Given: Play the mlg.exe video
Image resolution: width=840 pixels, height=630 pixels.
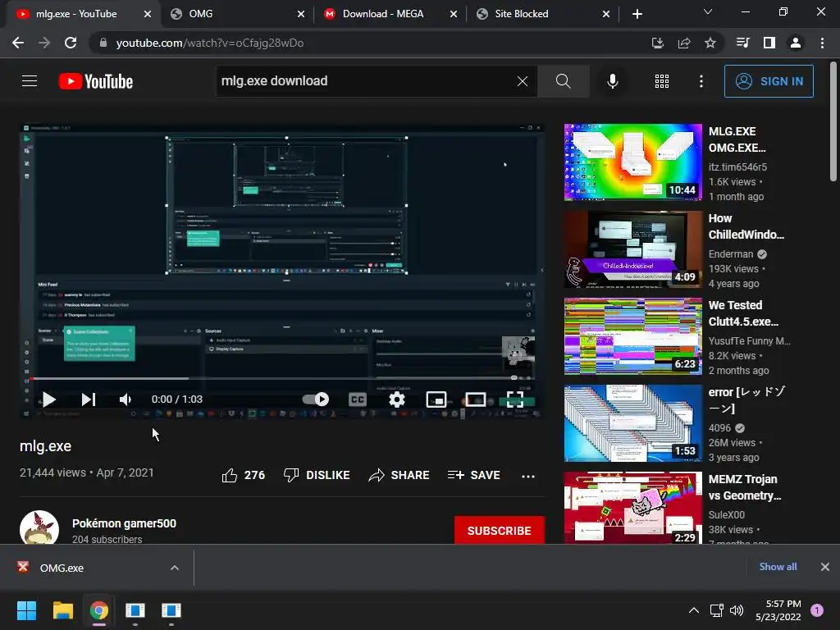Looking at the screenshot, I should click(x=48, y=399).
